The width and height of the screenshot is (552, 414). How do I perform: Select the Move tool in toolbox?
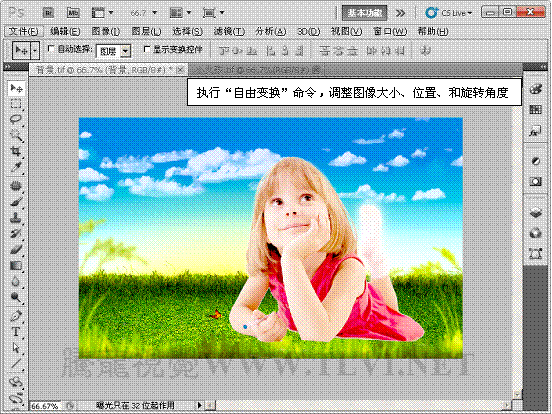pyautogui.click(x=16, y=88)
